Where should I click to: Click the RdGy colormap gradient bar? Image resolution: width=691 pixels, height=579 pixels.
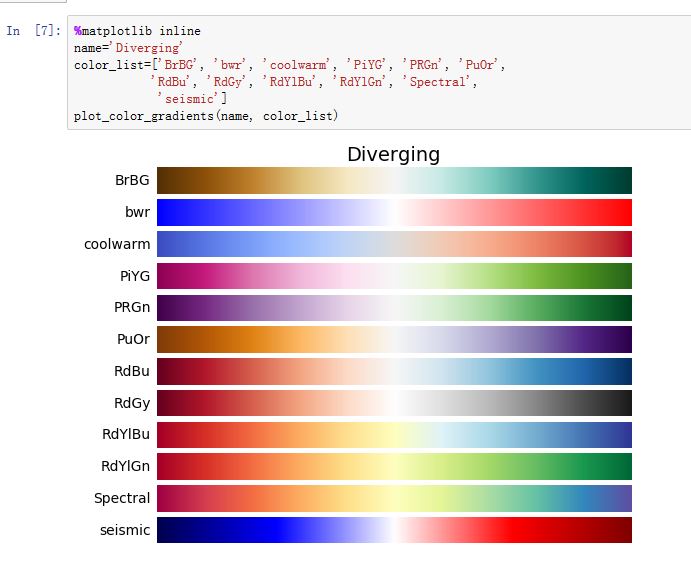(394, 403)
